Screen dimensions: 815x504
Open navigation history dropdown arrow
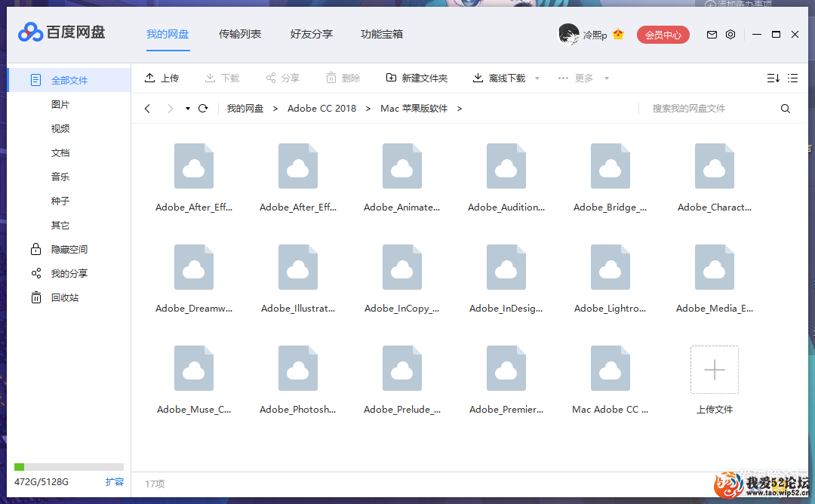coord(188,109)
